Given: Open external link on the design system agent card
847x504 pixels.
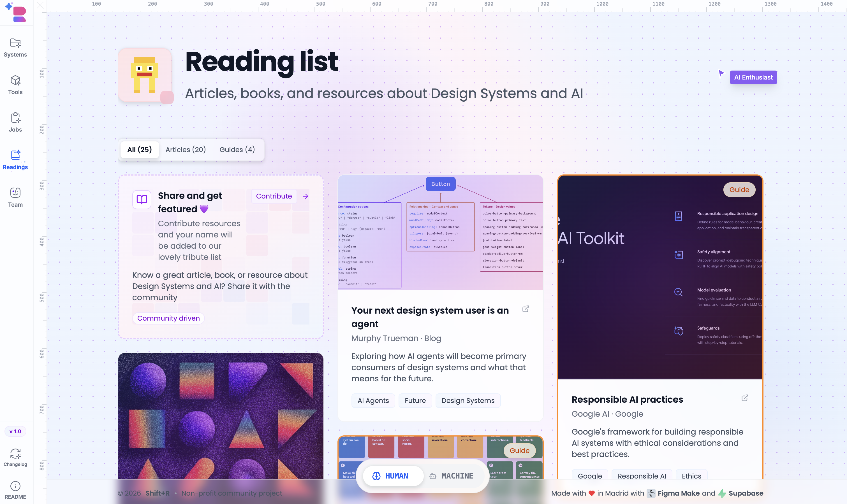Looking at the screenshot, I should point(526,309).
